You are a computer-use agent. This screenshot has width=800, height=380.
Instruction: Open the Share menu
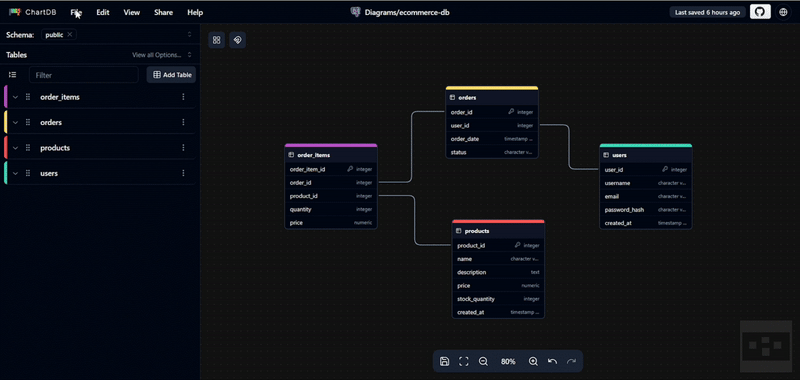click(163, 12)
